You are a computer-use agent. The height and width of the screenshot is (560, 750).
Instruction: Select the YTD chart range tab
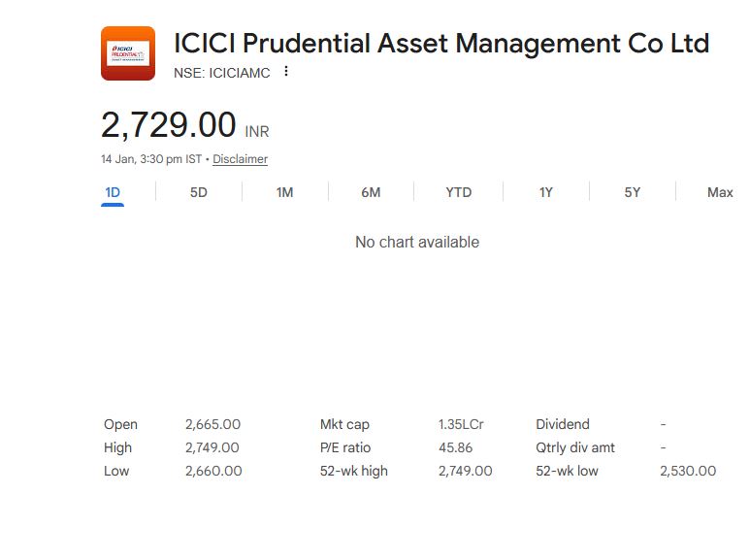458,192
